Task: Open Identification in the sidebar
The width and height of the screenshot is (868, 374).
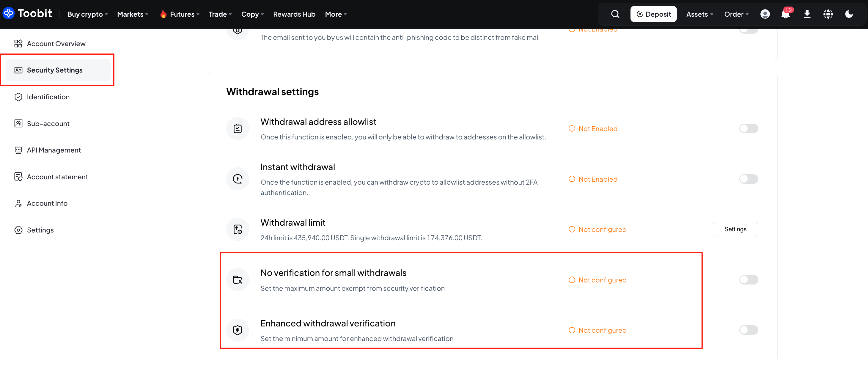Action: click(x=48, y=97)
